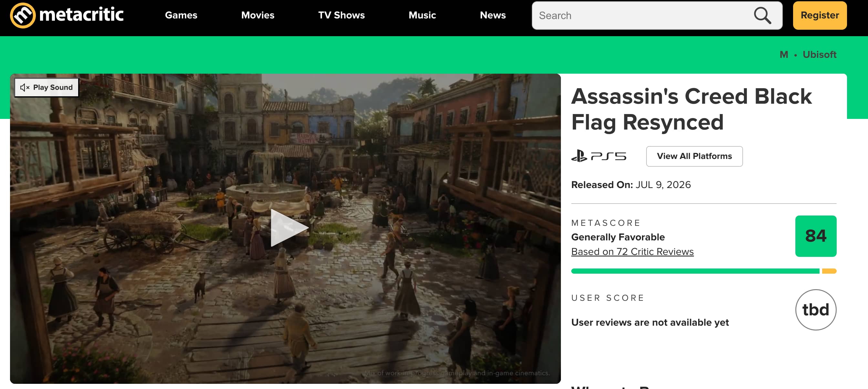The height and width of the screenshot is (389, 868).
Task: Open the Games menu
Action: click(x=181, y=15)
